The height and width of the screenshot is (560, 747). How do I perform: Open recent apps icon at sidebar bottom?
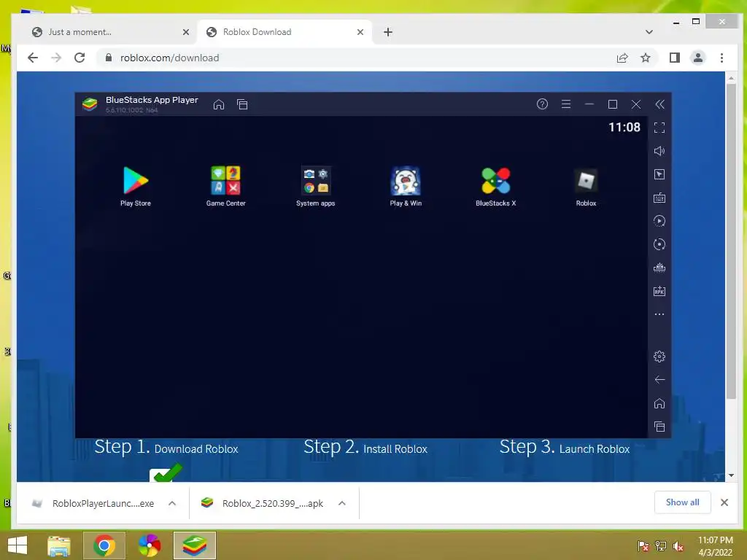point(659,427)
